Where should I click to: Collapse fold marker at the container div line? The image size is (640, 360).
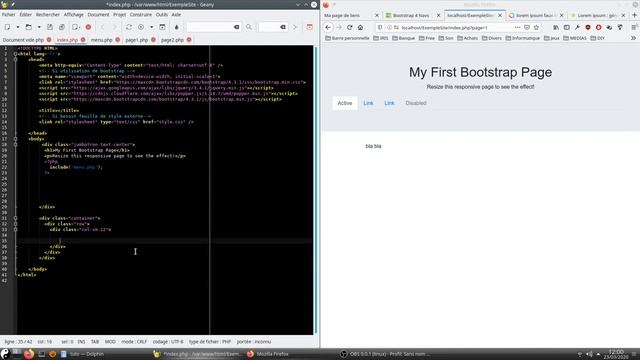(15, 218)
